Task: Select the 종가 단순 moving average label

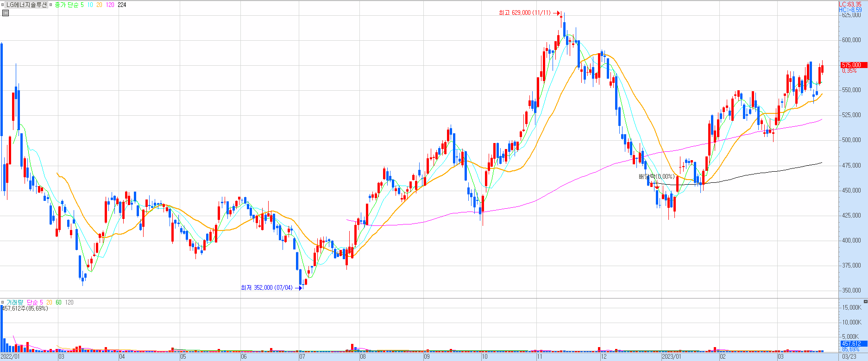Action: [x=66, y=5]
